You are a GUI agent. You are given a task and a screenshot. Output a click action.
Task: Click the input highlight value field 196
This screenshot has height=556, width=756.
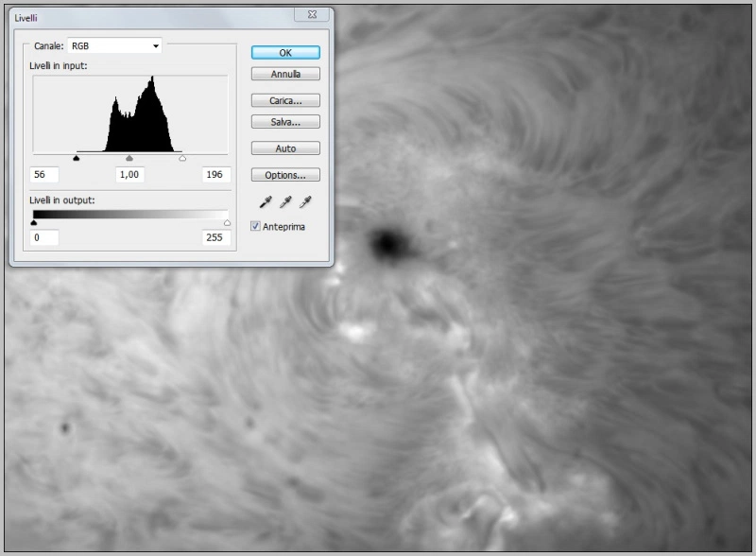216,175
